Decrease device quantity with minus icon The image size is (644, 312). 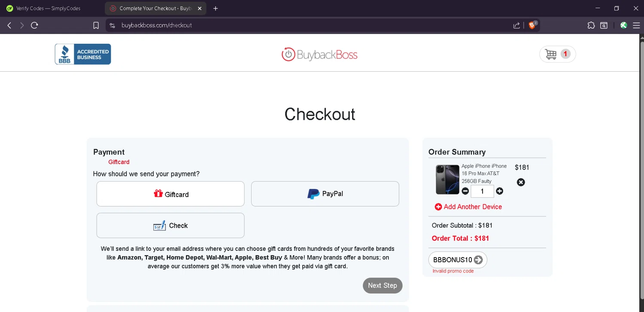(x=465, y=191)
